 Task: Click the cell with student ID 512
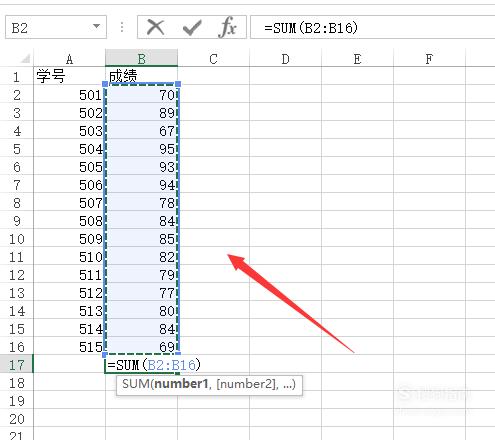69,293
